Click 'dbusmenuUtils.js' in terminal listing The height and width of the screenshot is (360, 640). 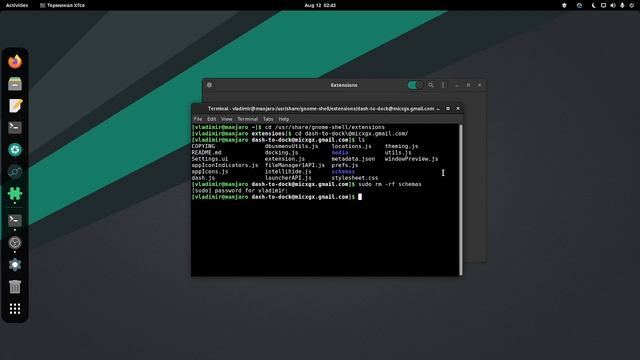click(x=291, y=146)
